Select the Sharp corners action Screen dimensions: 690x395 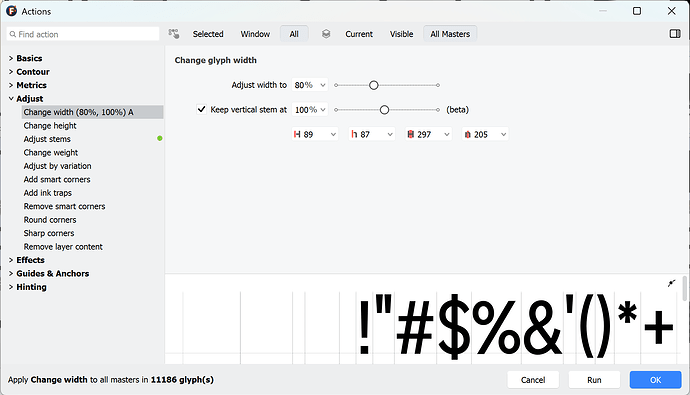pos(49,233)
